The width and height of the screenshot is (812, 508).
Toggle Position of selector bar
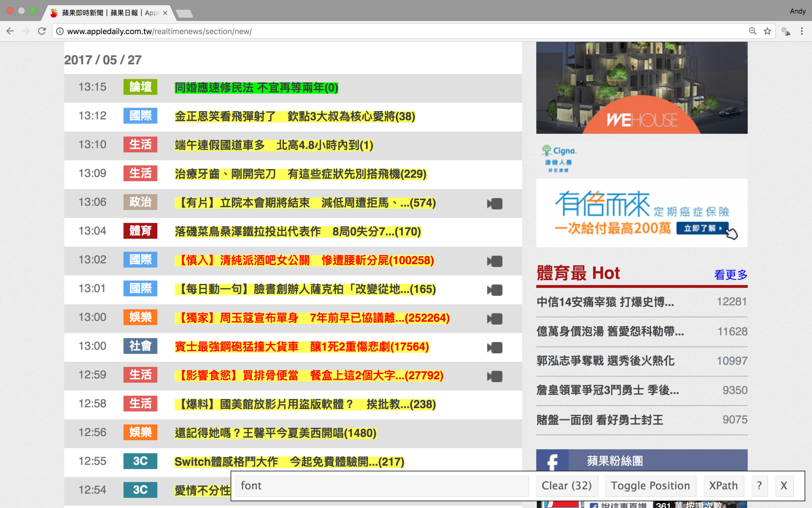[x=650, y=485]
